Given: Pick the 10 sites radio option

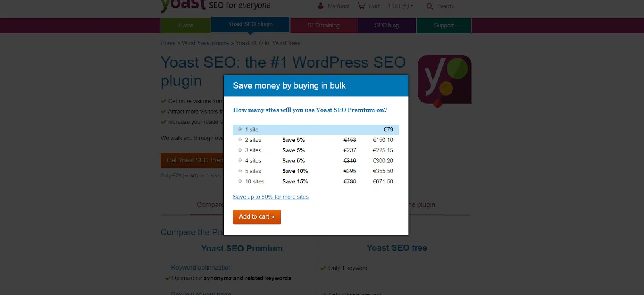Looking at the screenshot, I should pyautogui.click(x=240, y=181).
